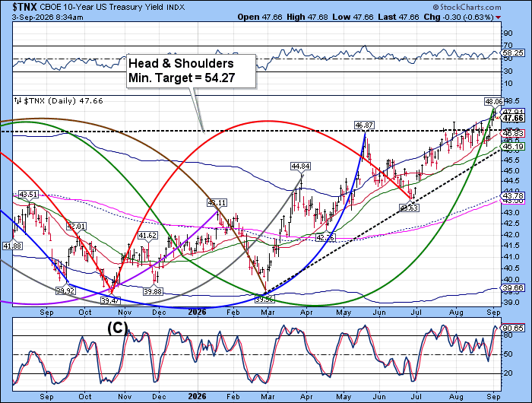
Task: Click the 48.06 peak price label
Action: pos(494,101)
